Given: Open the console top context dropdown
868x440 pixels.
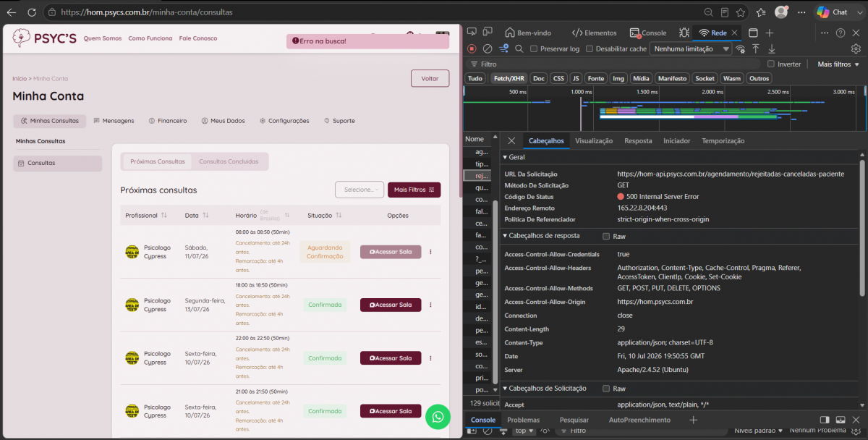Looking at the screenshot, I should [525, 431].
